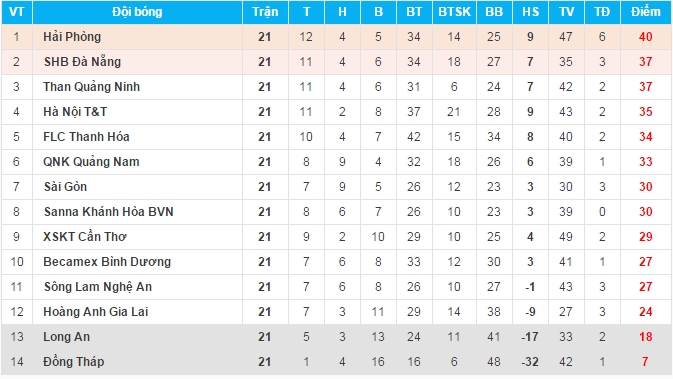Select the Sài Gòn team name

[65, 187]
